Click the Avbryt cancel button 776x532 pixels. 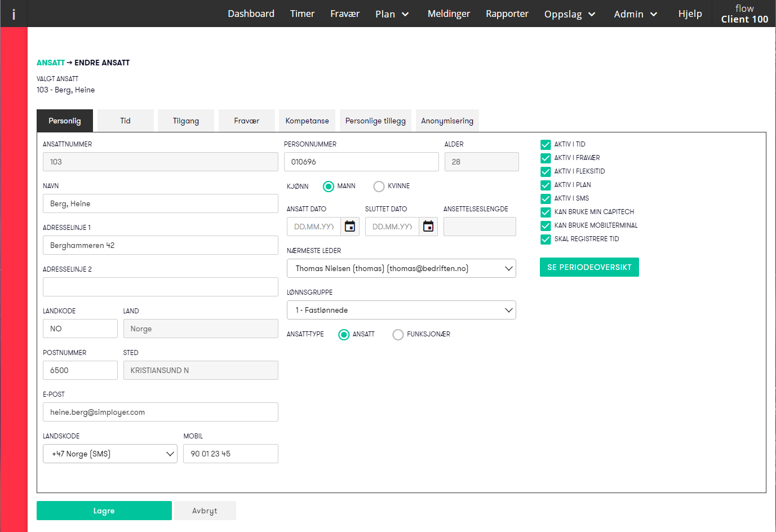pos(205,511)
